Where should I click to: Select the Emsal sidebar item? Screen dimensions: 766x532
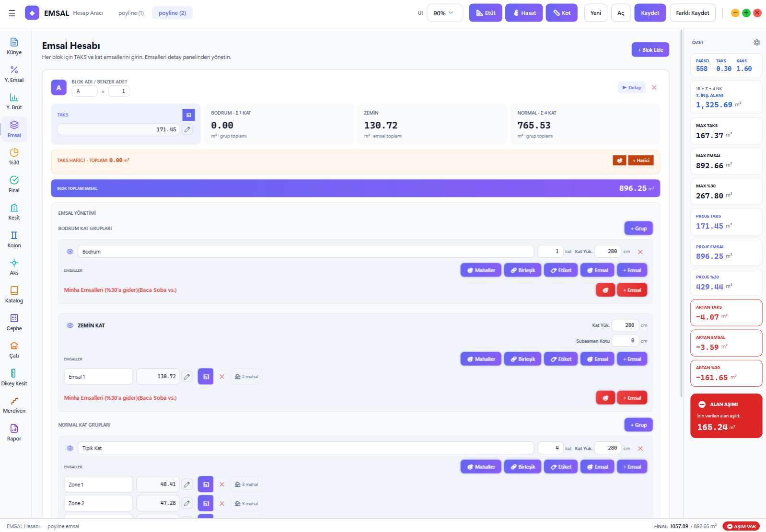click(x=14, y=129)
